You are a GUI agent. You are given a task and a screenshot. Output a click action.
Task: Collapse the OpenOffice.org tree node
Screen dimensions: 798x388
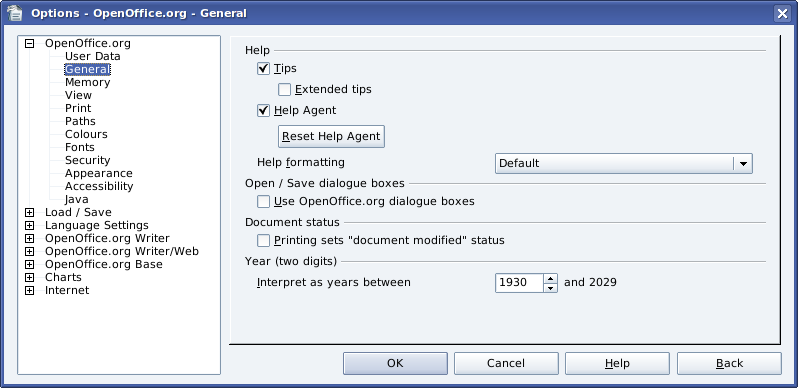click(30, 43)
